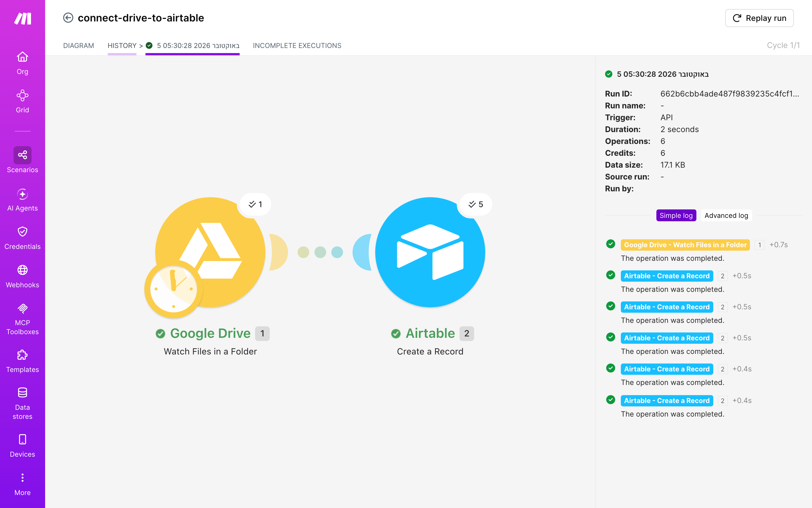Image resolution: width=812 pixels, height=508 pixels.
Task: Click the Make logo in the sidebar
Action: pyautogui.click(x=23, y=18)
